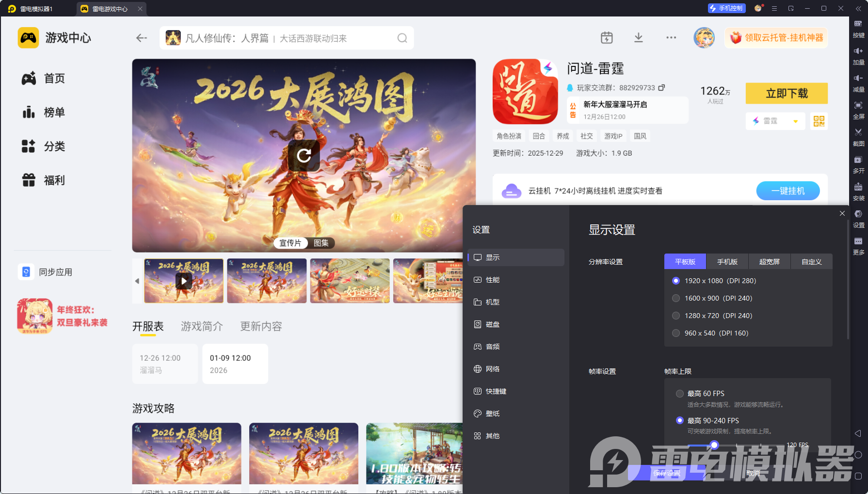Tap the Android back triangle button
Viewport: 868px width, 494px height.
point(858,433)
